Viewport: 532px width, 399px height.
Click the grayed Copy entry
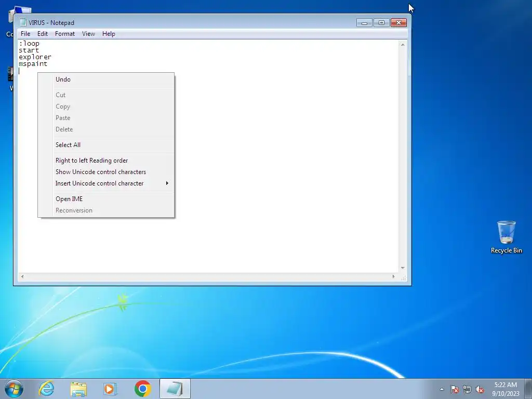[x=106, y=107]
